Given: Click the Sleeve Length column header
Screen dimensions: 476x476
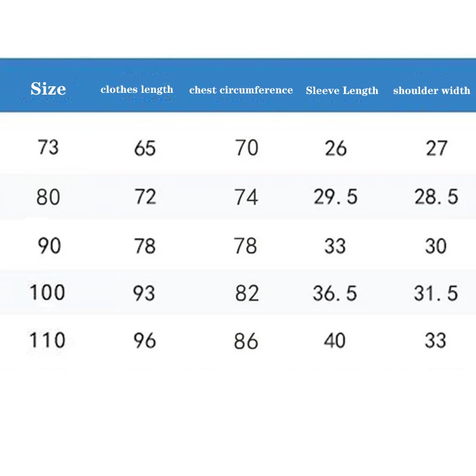Looking at the screenshot, I should tap(342, 90).
